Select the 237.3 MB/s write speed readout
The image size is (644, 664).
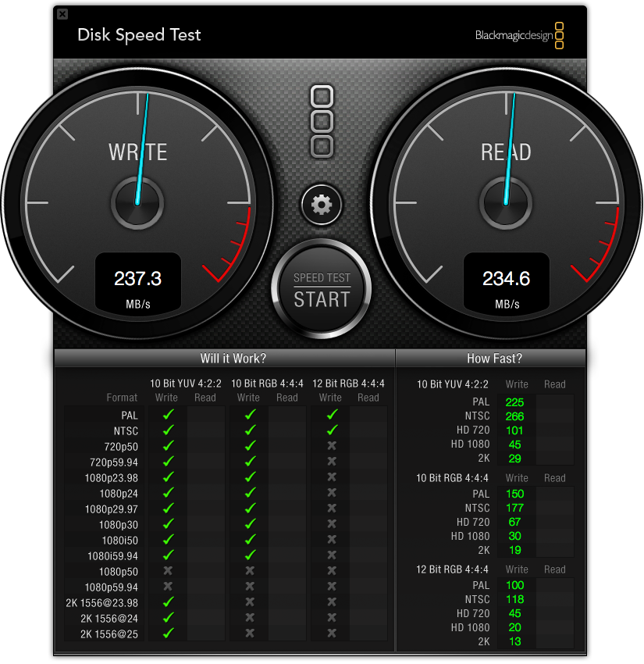point(138,283)
